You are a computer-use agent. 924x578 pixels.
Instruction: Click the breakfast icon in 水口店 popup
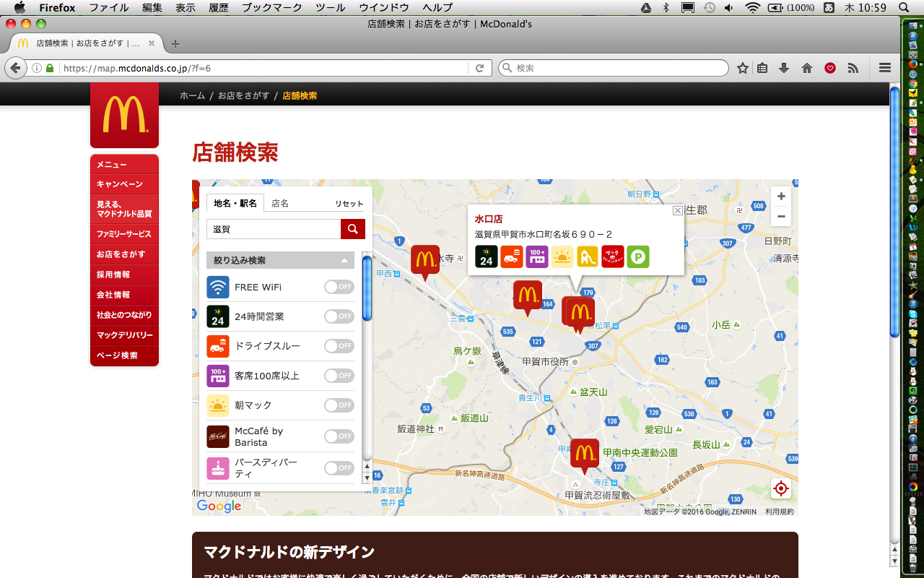562,257
